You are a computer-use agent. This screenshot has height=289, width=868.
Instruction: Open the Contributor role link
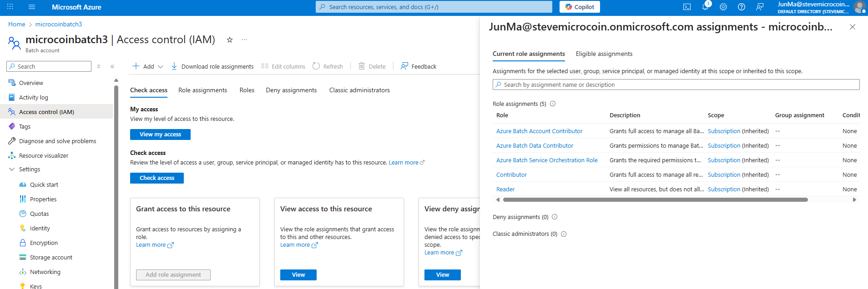[x=511, y=174]
